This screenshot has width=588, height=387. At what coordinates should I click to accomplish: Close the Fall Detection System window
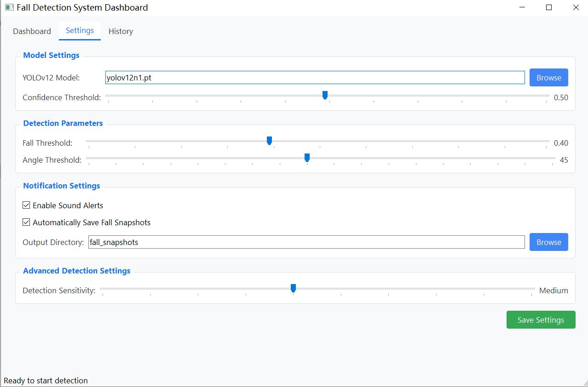click(x=576, y=7)
